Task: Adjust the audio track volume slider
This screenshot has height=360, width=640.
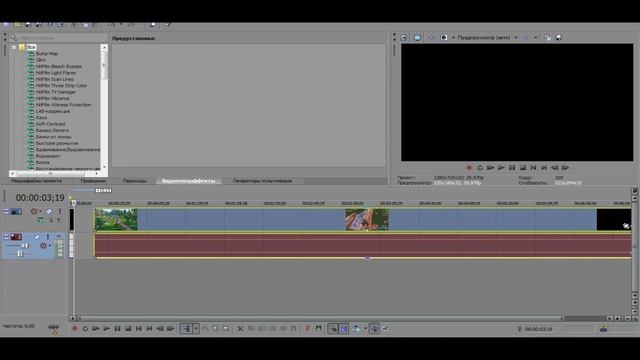Action: point(24,246)
